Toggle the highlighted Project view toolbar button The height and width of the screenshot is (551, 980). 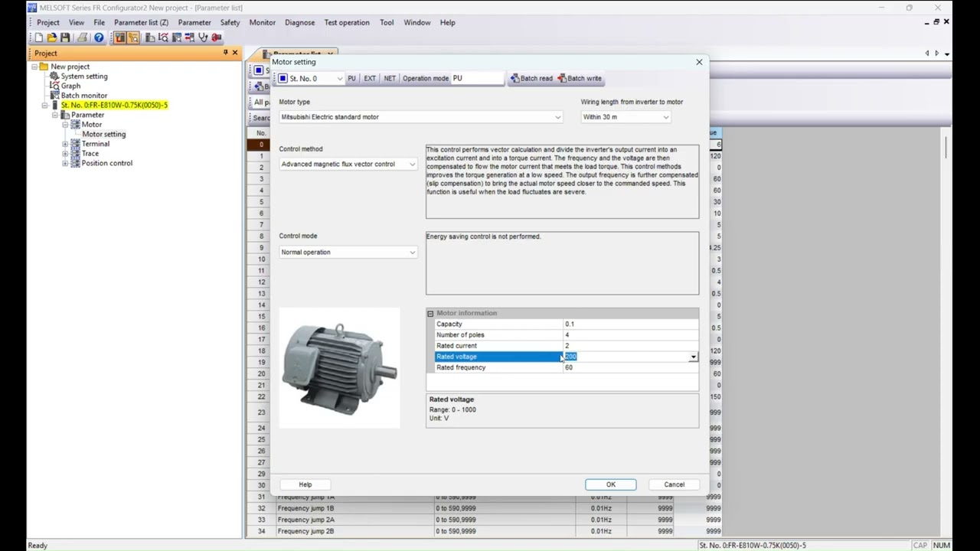click(120, 37)
